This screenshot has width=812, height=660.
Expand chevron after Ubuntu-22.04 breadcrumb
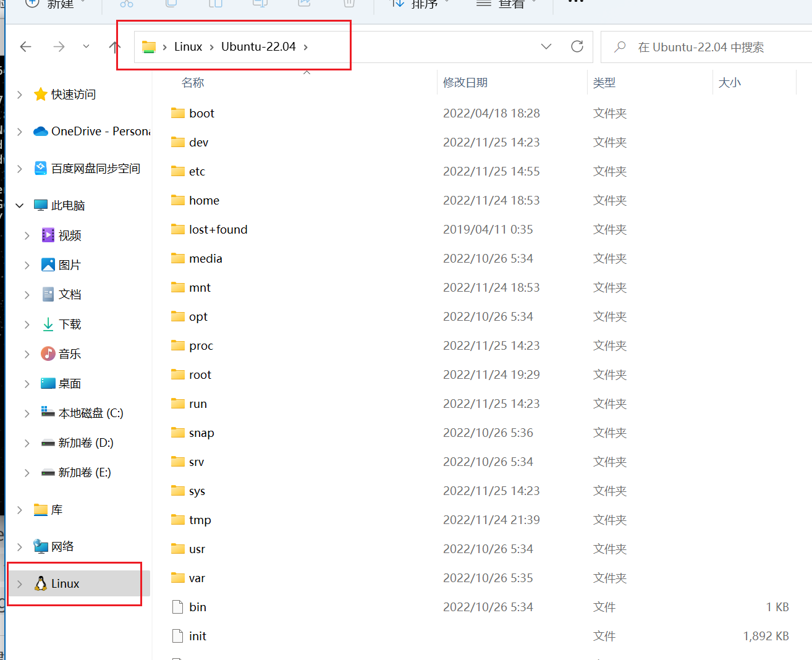[x=305, y=47]
